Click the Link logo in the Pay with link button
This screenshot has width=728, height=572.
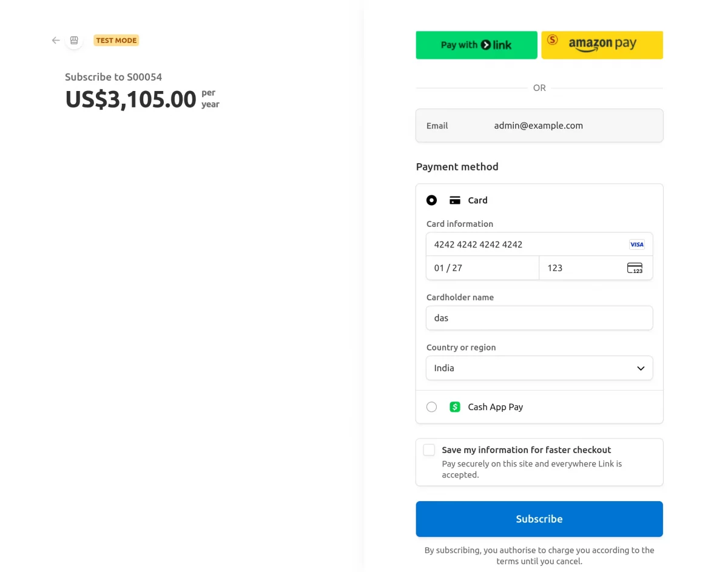tap(496, 45)
